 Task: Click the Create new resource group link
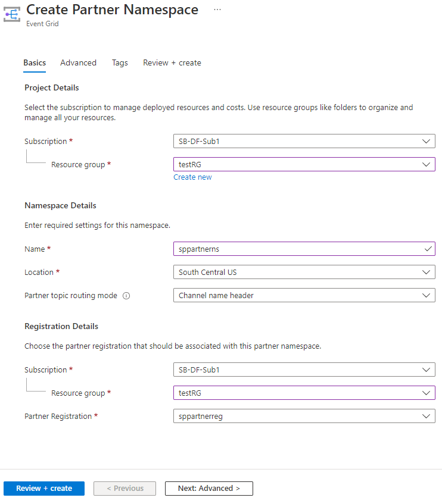[x=192, y=177]
